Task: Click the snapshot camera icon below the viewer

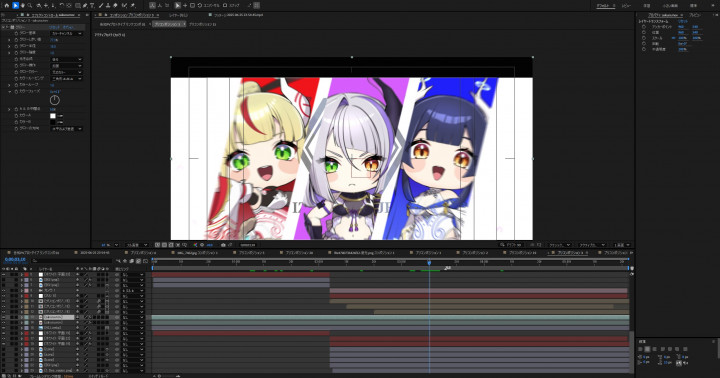Action: point(223,245)
